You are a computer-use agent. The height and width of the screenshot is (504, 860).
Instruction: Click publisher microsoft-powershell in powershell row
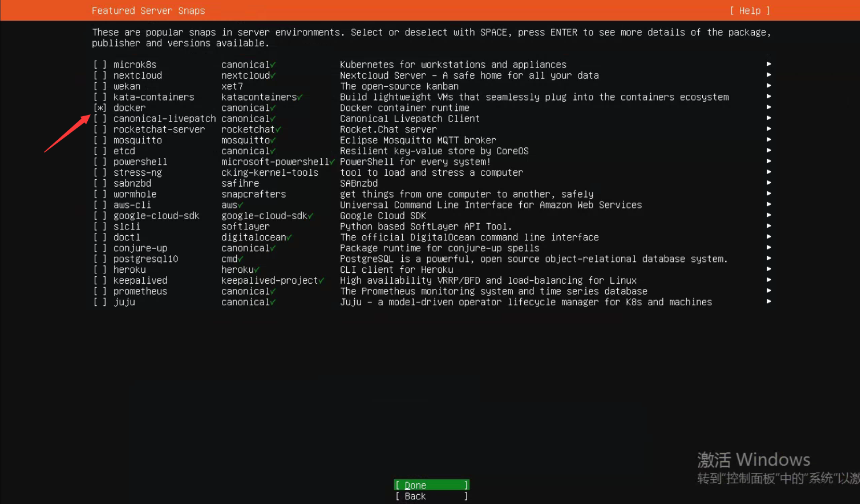click(275, 162)
